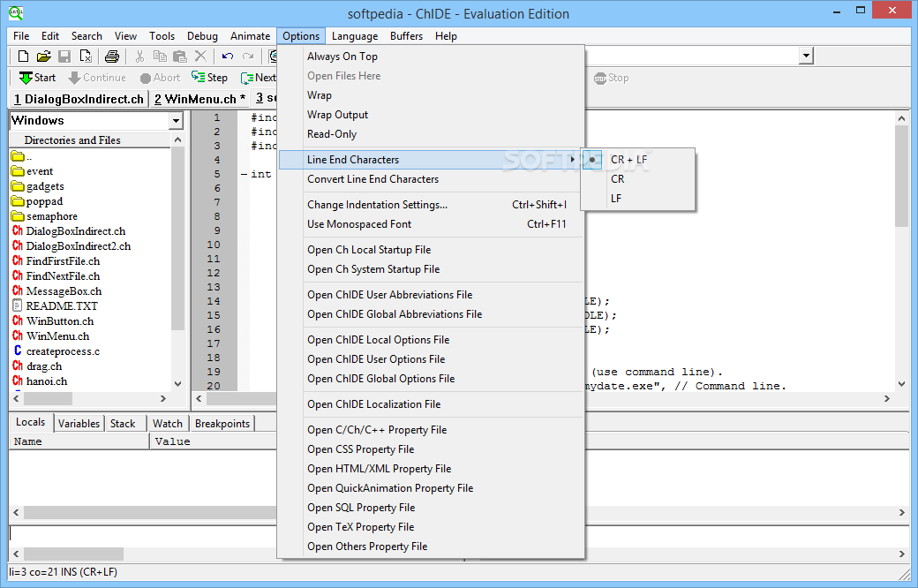Click the Open file folder icon
This screenshot has height=588, width=918.
click(43, 57)
